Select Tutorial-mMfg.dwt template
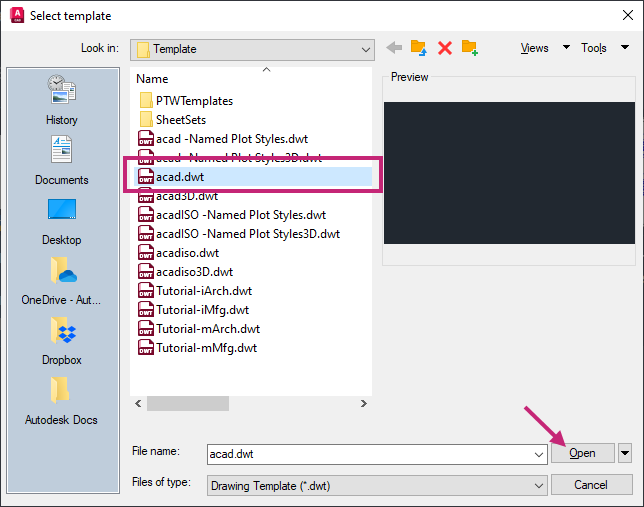The image size is (644, 507). (198, 348)
